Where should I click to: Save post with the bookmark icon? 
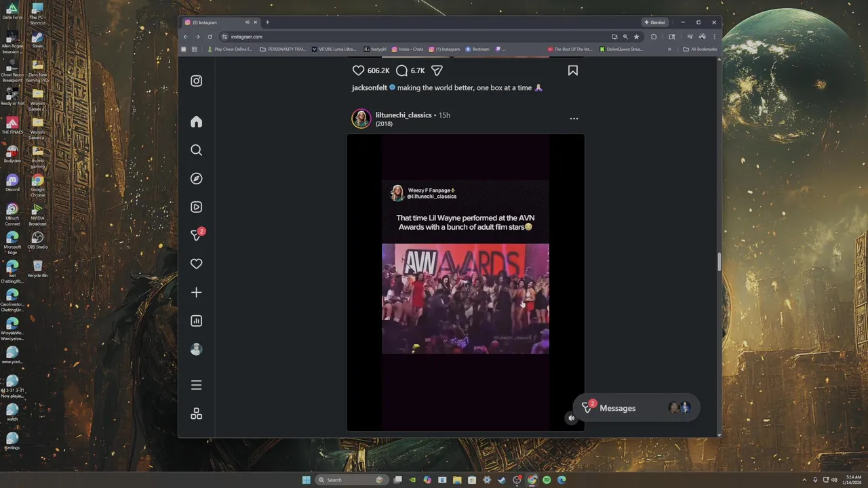tap(573, 70)
